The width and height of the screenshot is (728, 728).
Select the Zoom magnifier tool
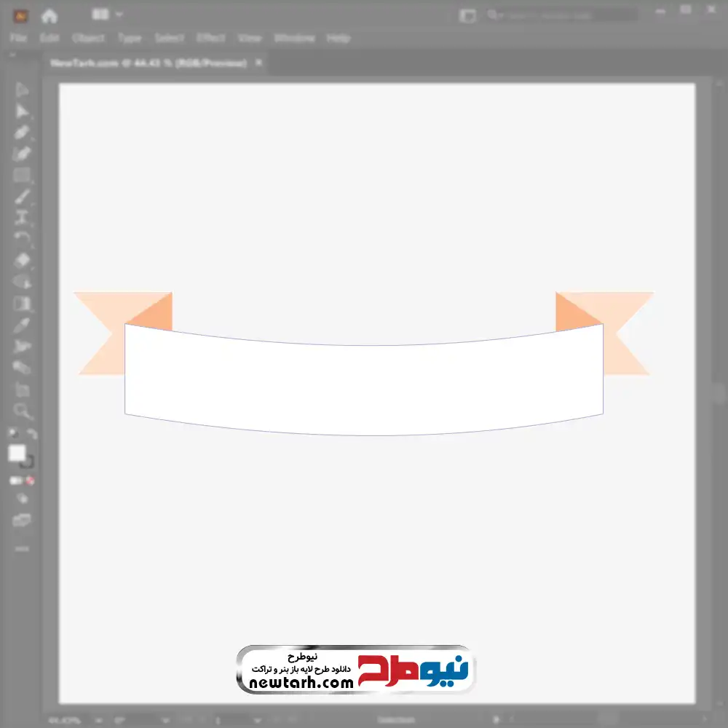tap(22, 411)
